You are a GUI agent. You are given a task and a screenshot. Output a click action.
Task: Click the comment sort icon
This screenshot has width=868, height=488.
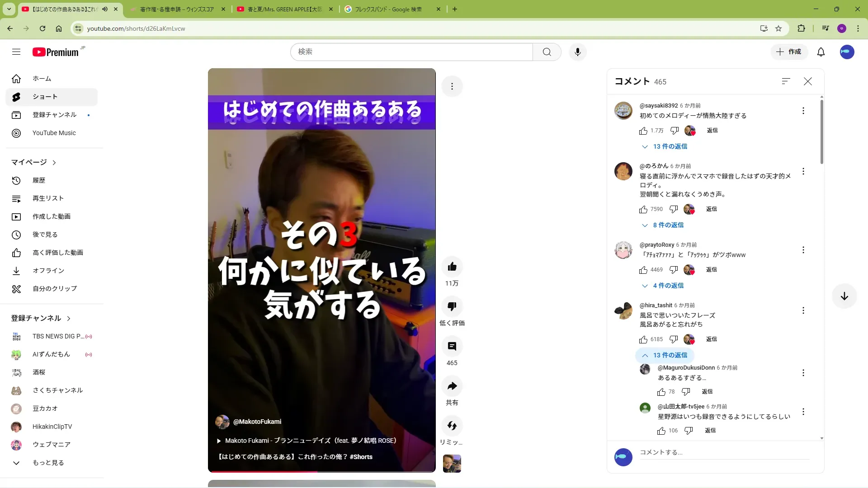tap(786, 81)
